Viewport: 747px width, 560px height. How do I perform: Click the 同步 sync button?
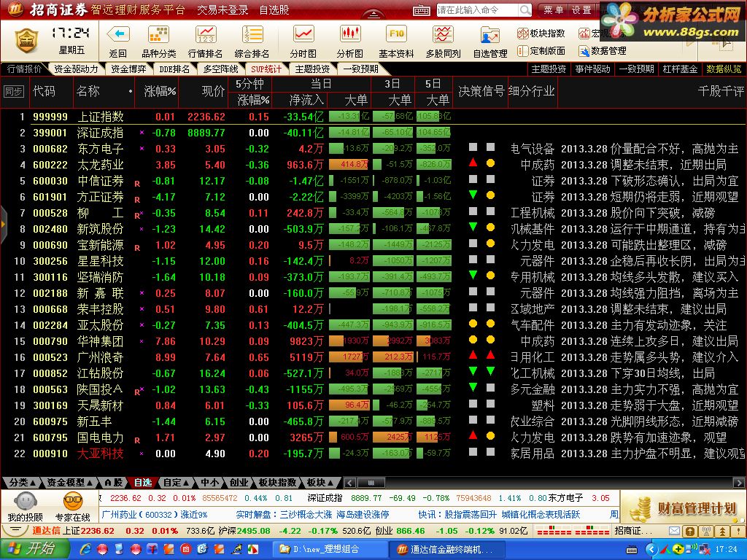[x=13, y=91]
